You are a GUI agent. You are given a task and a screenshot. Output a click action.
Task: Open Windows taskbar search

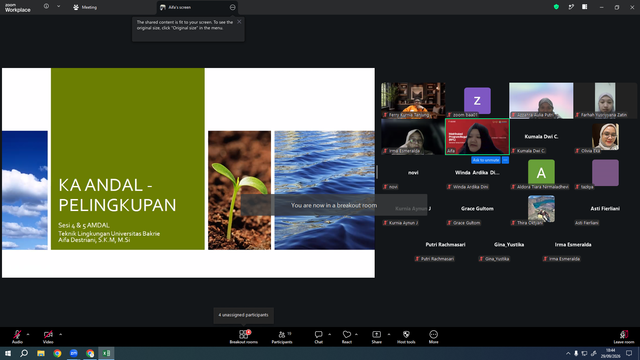24,353
